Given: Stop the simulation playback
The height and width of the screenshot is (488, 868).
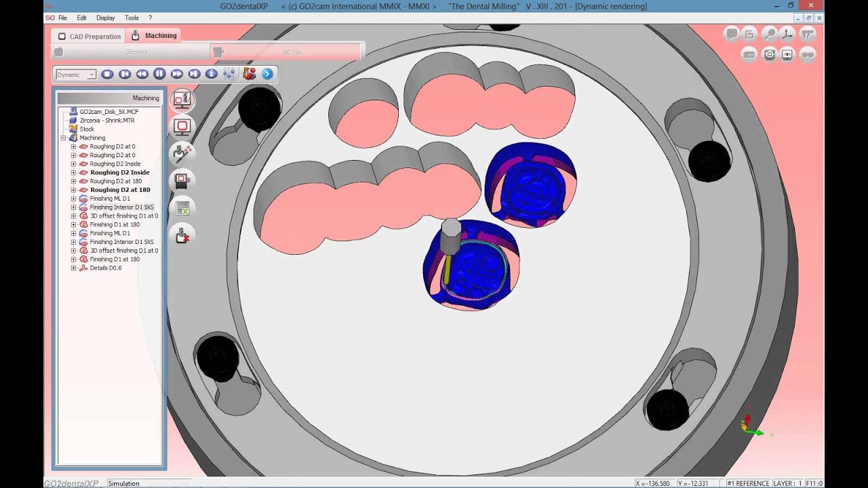Looking at the screenshot, I should point(107,74).
